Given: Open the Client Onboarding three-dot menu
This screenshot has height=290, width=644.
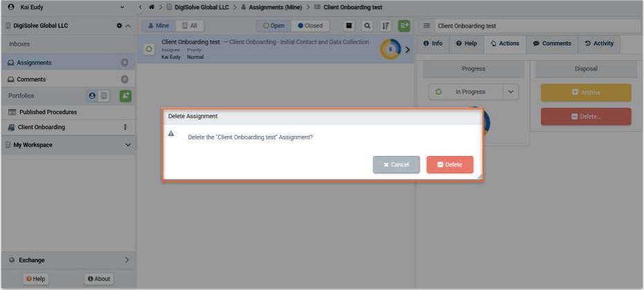Looking at the screenshot, I should (x=125, y=127).
